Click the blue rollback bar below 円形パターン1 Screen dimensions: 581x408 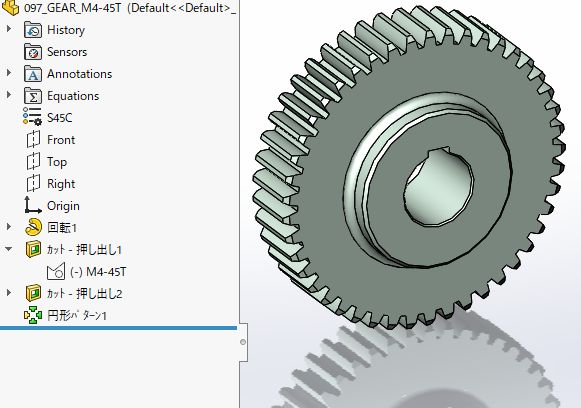point(118,328)
